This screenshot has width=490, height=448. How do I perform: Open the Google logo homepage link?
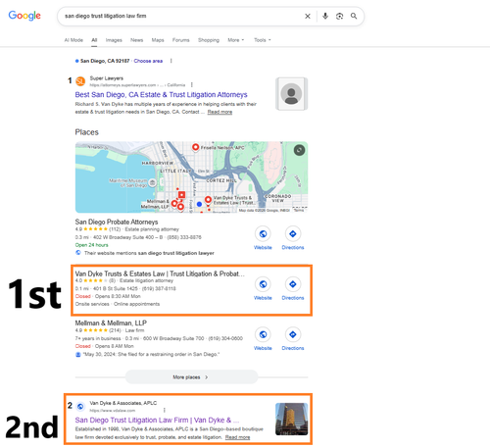[24, 16]
